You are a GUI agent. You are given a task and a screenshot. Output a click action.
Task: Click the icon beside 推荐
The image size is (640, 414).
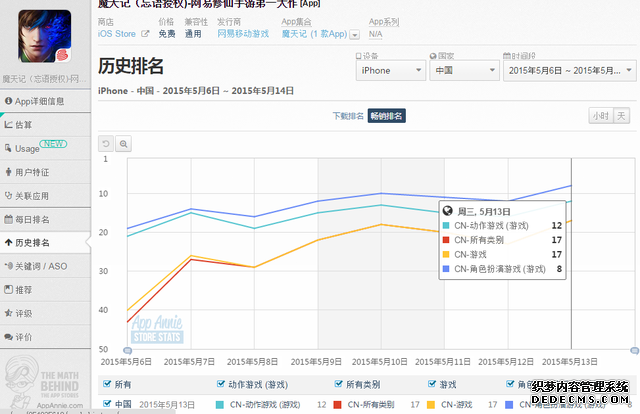[x=9, y=289]
